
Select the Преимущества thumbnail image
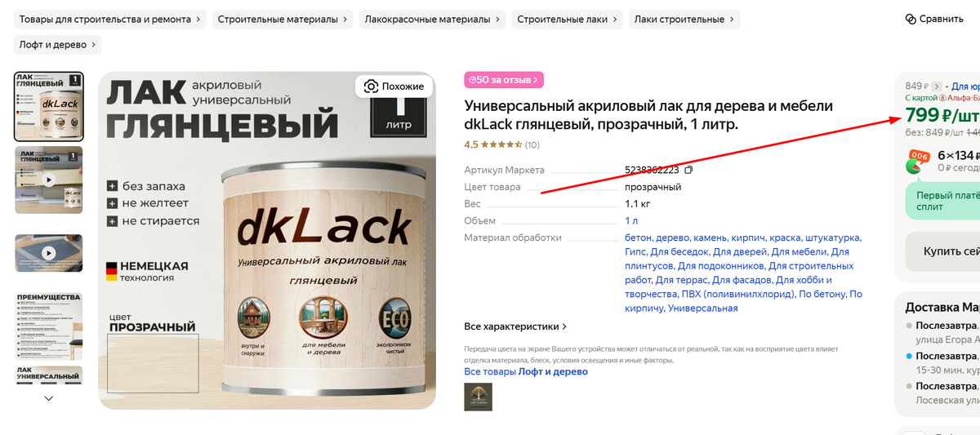(x=49, y=326)
